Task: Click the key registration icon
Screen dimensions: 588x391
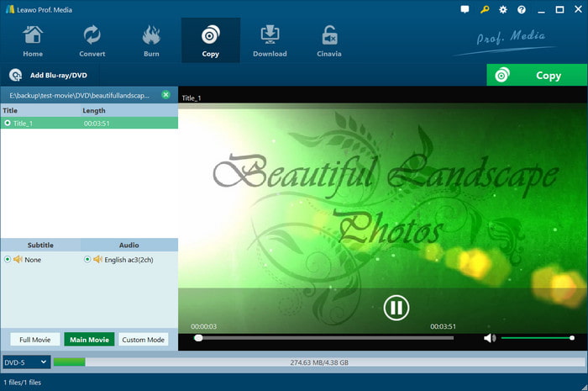Action: 484,9
